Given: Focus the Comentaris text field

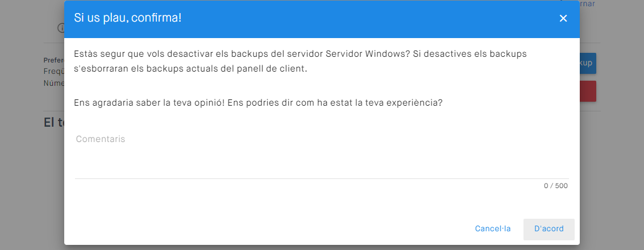Looking at the screenshot, I should (x=321, y=156).
